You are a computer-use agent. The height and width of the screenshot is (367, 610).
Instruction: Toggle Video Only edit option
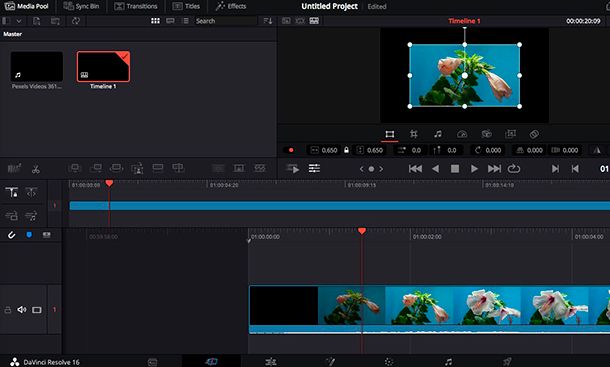[x=12, y=215]
